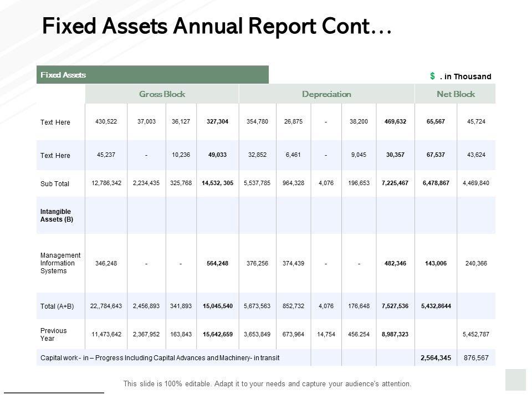
Task: Select the cell with value 876,567
Action: coord(476,358)
